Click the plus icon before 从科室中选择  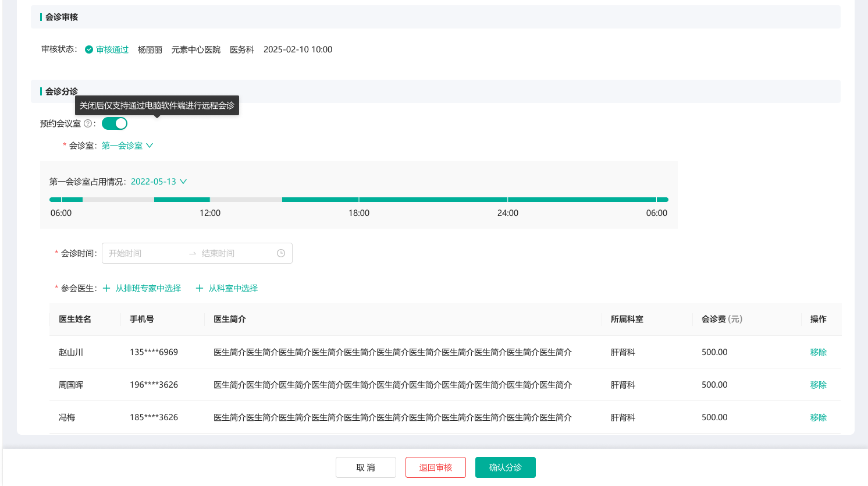[x=200, y=288]
